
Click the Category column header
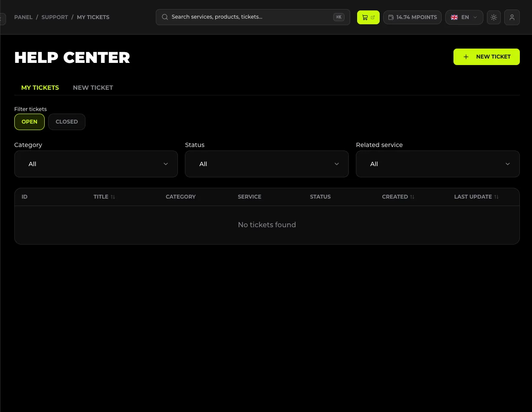coord(181,197)
